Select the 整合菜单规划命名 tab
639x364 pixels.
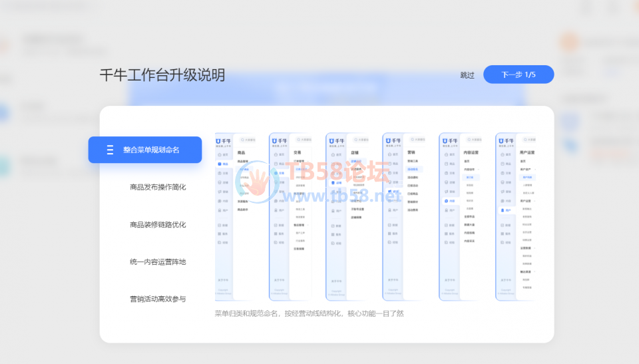[145, 150]
